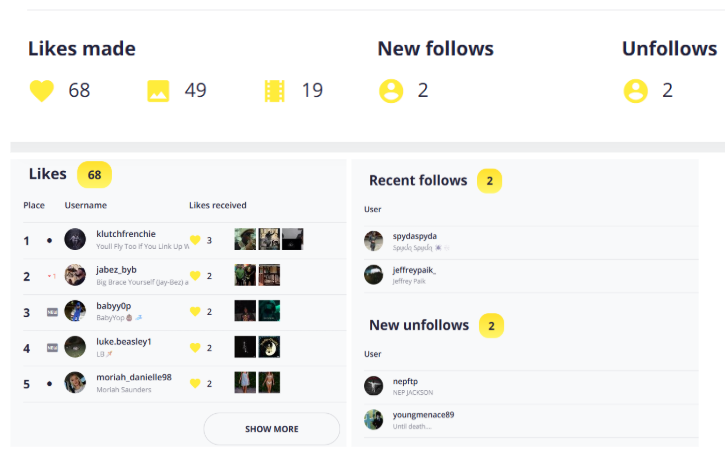Click the yellow 68 Likes count badge
Screen dimensions: 725x450
click(94, 175)
